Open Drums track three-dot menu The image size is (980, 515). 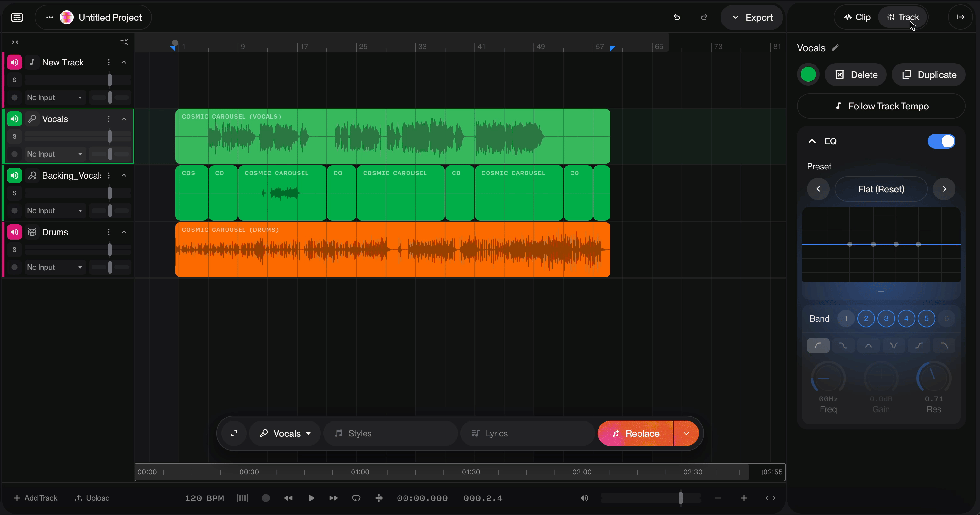[x=109, y=232]
